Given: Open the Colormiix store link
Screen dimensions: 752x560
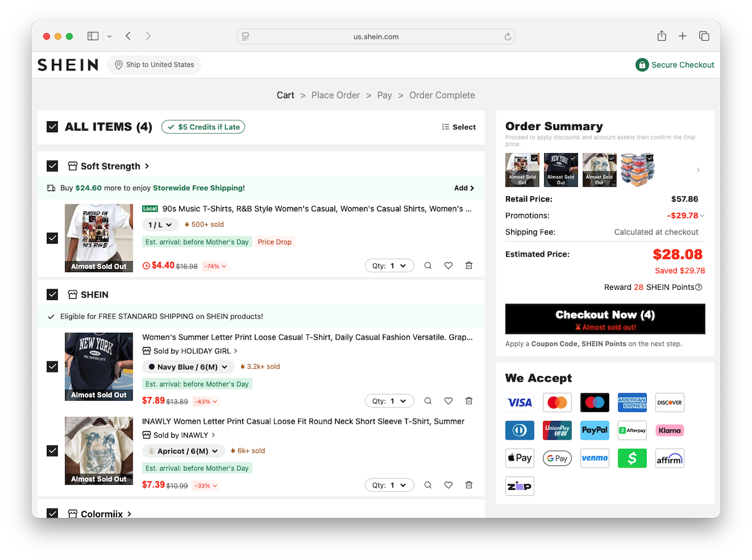Looking at the screenshot, I should (x=100, y=513).
